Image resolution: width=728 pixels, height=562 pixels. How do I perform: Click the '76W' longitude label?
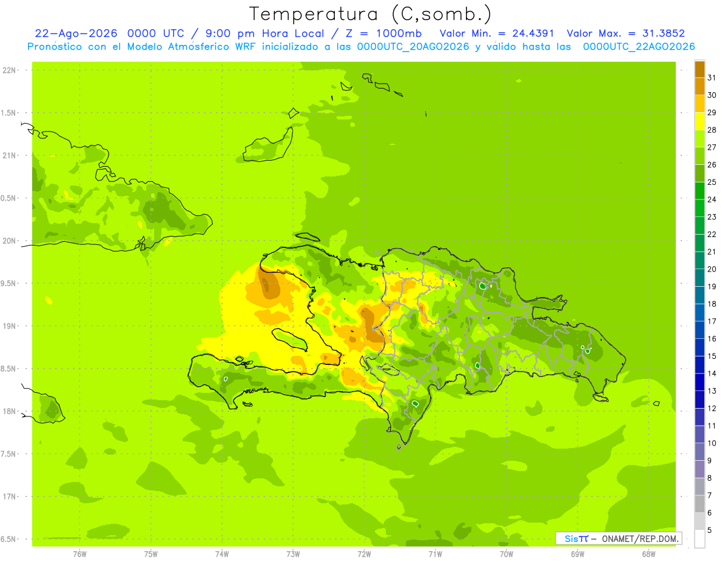point(79,554)
